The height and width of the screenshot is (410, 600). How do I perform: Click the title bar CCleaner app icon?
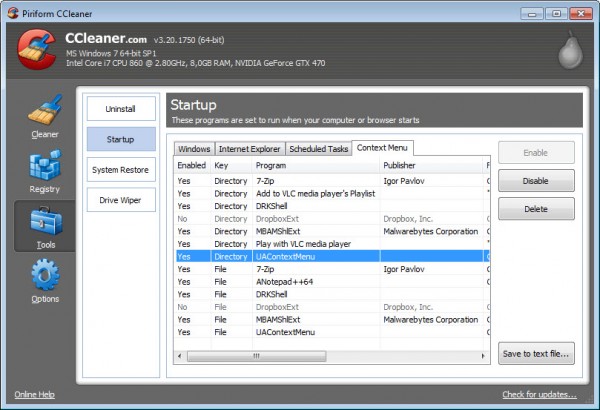13,13
